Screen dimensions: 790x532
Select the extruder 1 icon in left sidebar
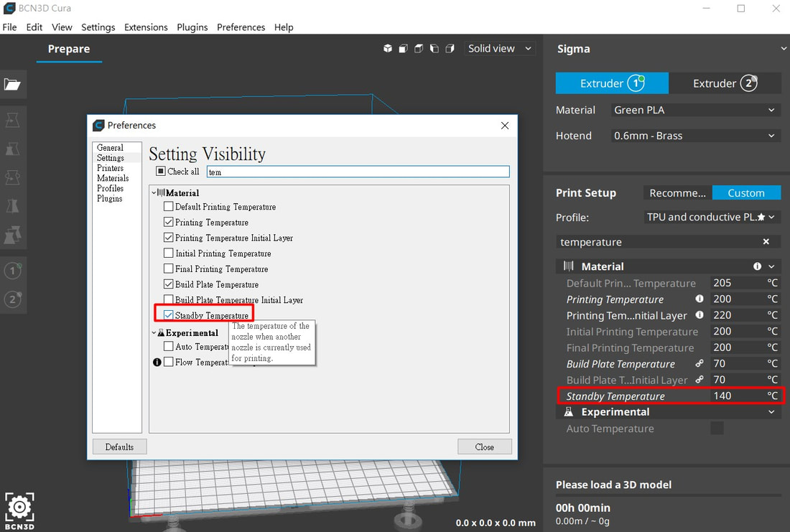pos(13,271)
